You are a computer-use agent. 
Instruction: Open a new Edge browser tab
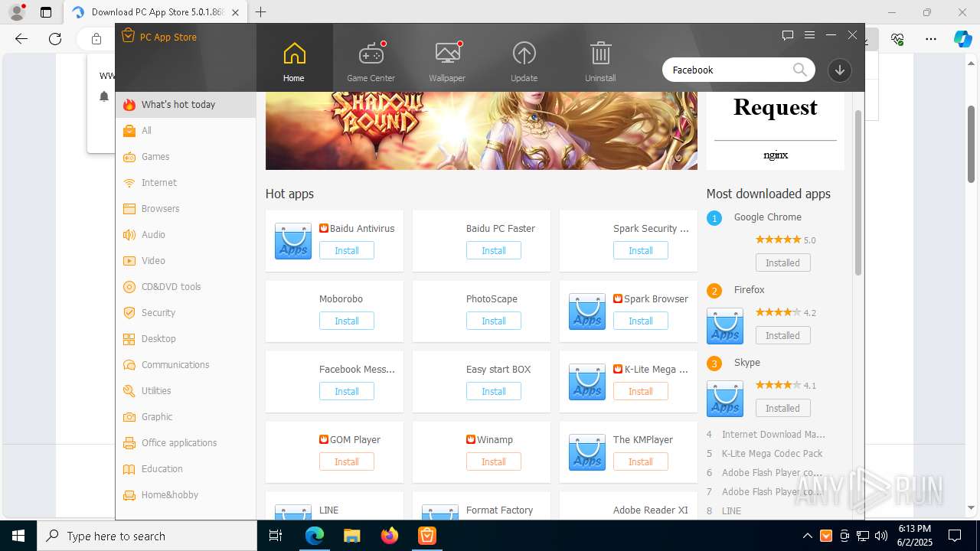tap(261, 12)
